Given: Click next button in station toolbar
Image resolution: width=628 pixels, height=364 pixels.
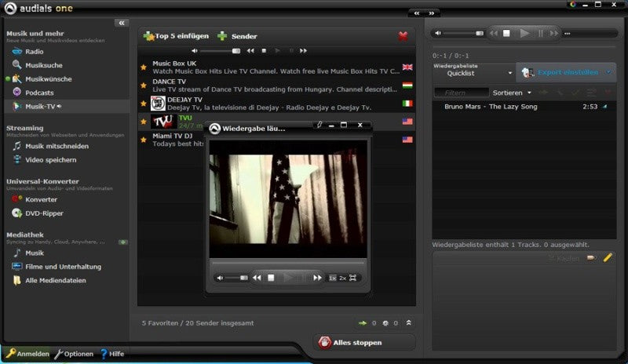Looking at the screenshot, I should click(303, 51).
